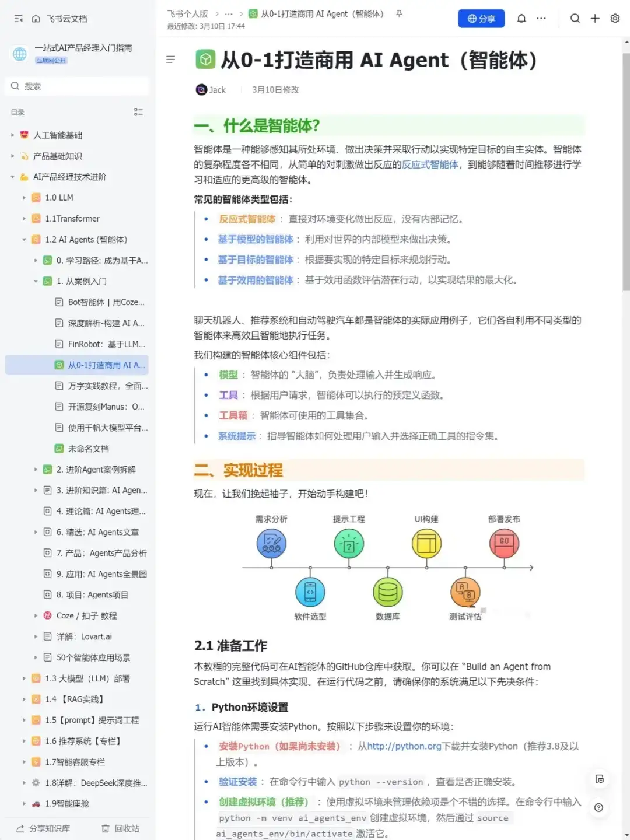
Task: Toggle the document outline icon beside the title
Action: (170, 59)
